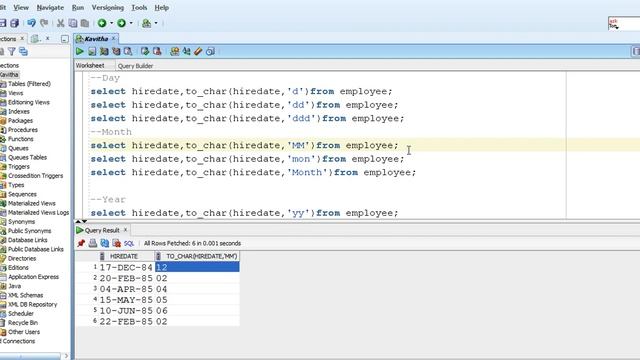Open the Help menu
Viewport: 640px width, 360px height.
[x=162, y=7]
